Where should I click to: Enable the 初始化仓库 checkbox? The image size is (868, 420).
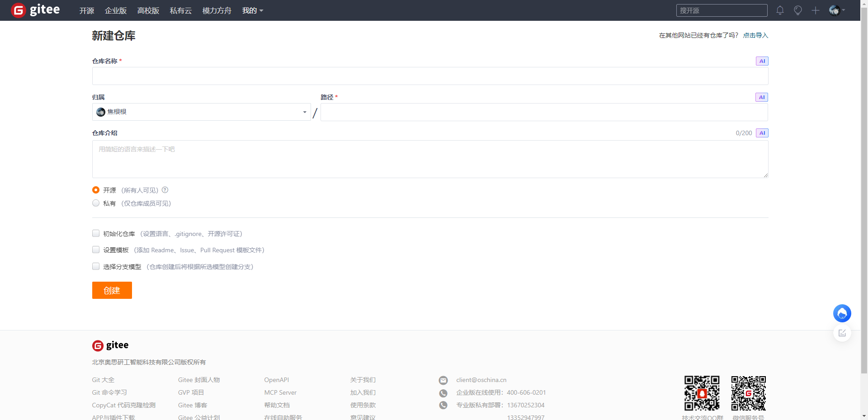tap(96, 233)
